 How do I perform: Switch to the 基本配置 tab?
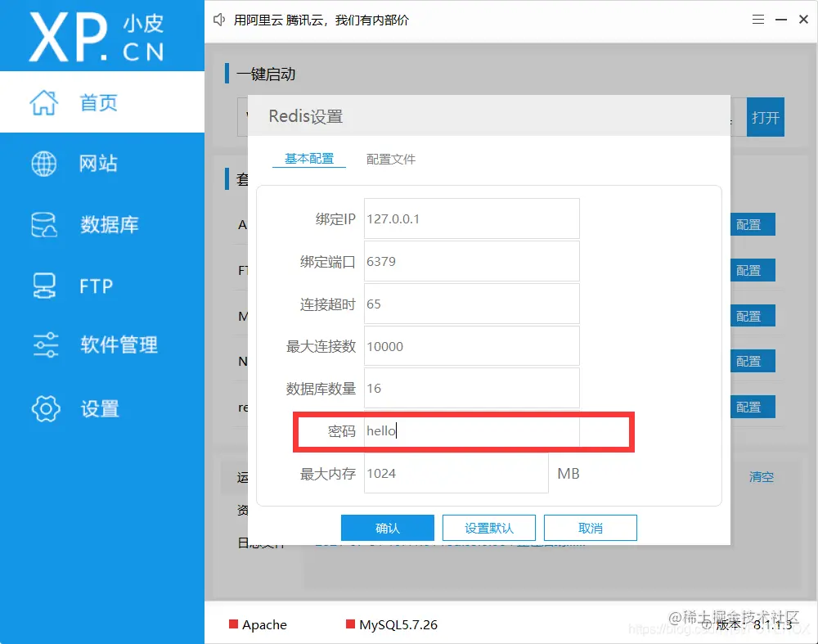pyautogui.click(x=309, y=159)
